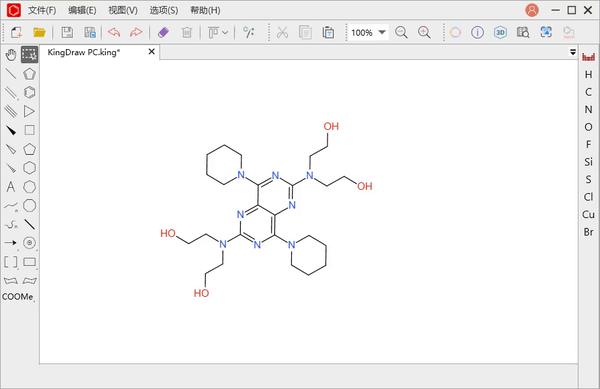Select the triple bond tool
600x389 pixels.
click(11, 111)
